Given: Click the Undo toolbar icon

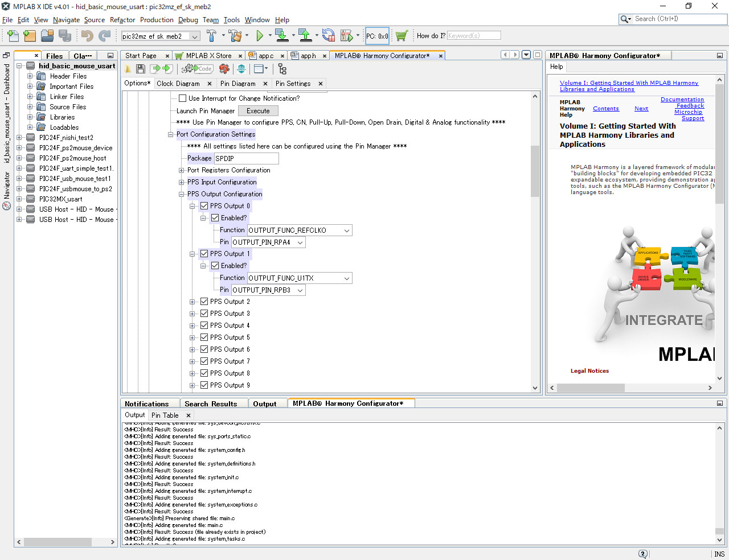Looking at the screenshot, I should point(87,36).
